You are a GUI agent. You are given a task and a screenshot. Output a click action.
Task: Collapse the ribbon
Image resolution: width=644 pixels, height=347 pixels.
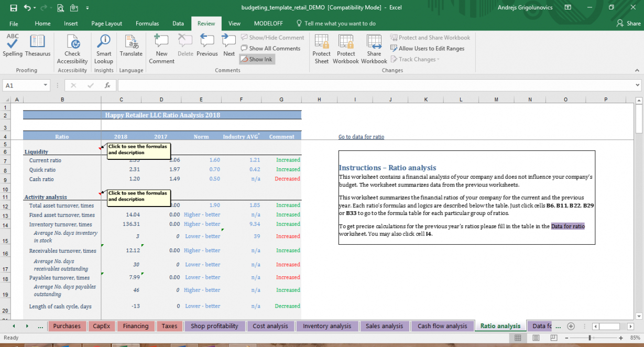pos(637,70)
